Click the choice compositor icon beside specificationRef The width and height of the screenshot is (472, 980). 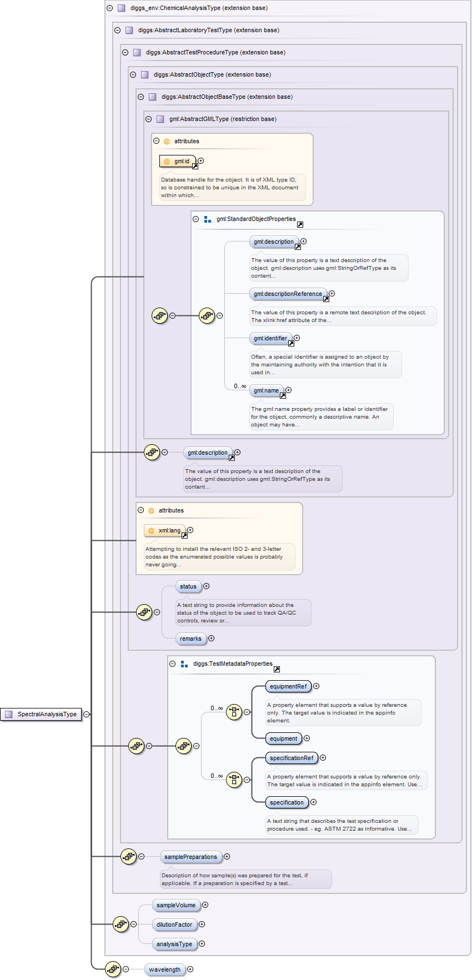(x=234, y=780)
